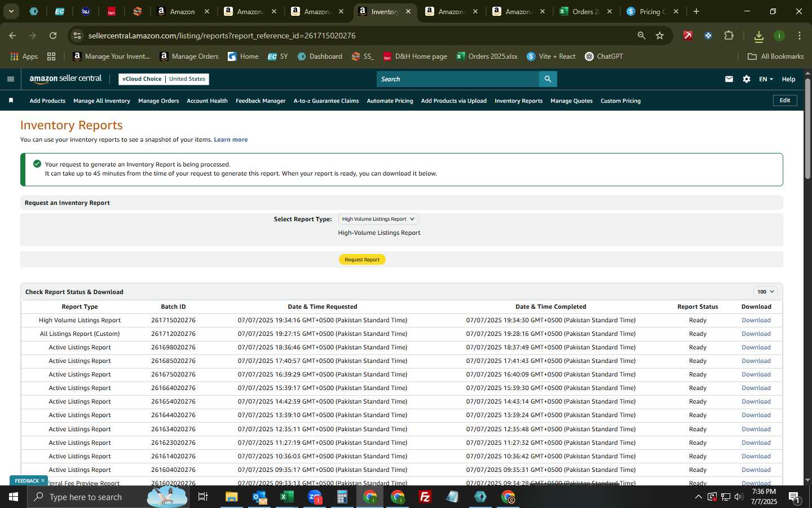
Task: Open the Chrome three-dot menu
Action: tap(800, 36)
